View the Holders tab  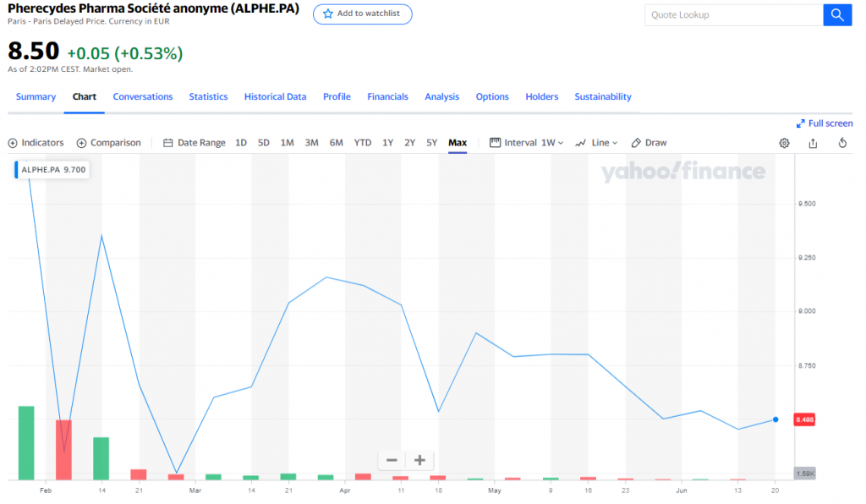tap(542, 96)
